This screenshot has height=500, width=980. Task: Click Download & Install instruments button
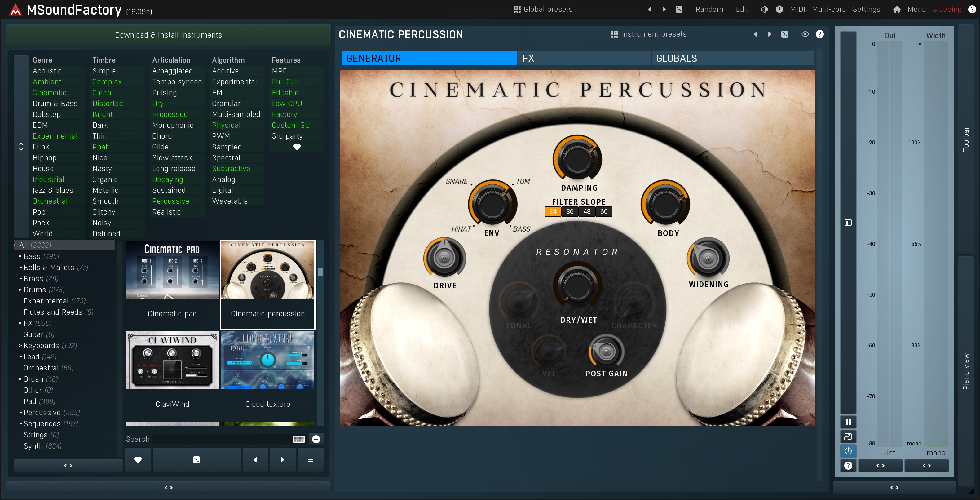169,35
